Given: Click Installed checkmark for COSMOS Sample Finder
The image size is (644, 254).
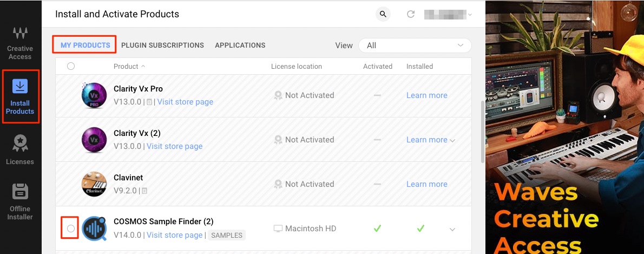Looking at the screenshot, I should [x=420, y=228].
